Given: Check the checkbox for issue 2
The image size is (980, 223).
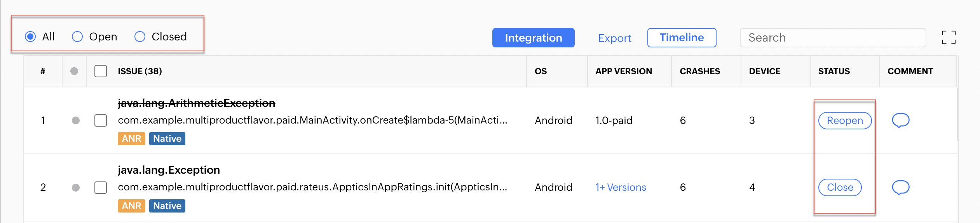Looking at the screenshot, I should (x=101, y=188).
